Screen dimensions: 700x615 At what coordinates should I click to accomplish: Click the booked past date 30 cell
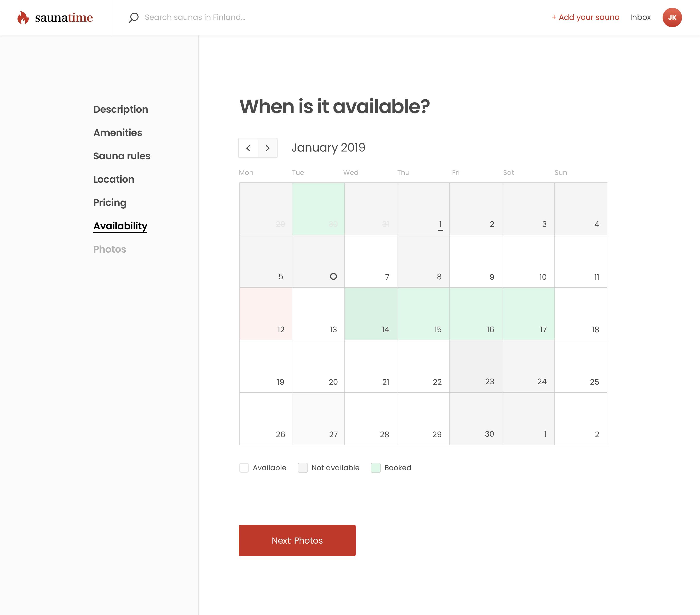[x=318, y=209]
